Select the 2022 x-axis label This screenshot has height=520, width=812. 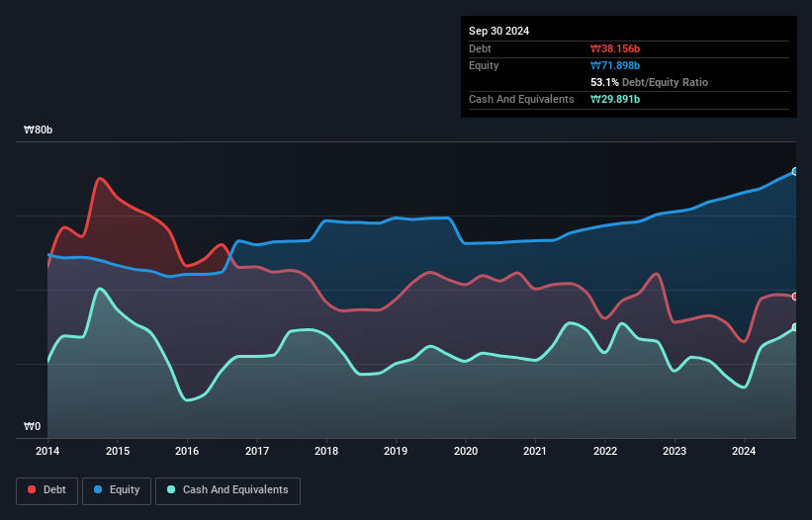click(x=605, y=451)
